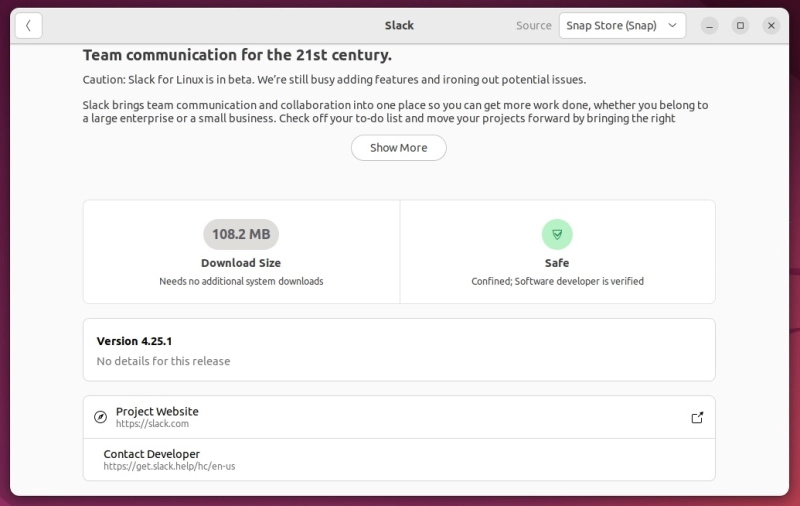Click the 'Source' label in header

click(534, 26)
